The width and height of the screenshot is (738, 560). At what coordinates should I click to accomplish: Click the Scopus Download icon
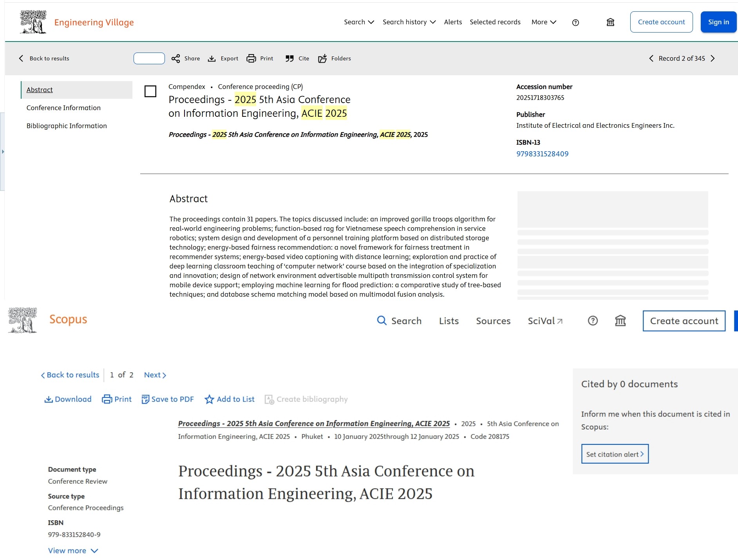[x=49, y=399]
